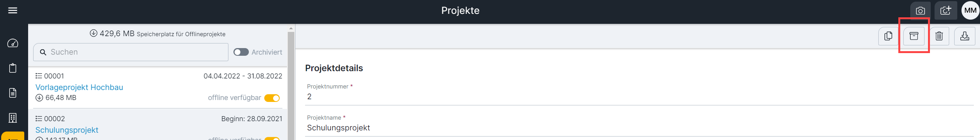Image resolution: width=980 pixels, height=140 pixels.
Task: Open the building sidebar icon
Action: click(13, 118)
